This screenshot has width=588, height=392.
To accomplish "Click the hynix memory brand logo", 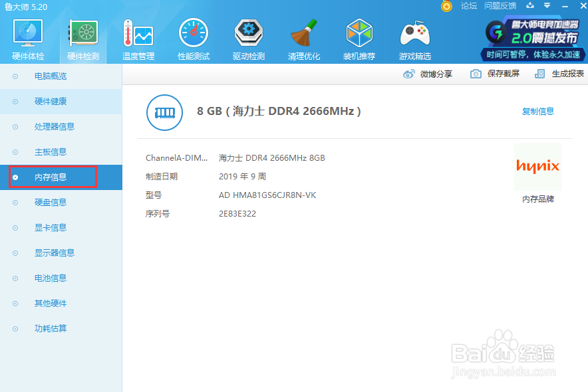I will 537,167.
